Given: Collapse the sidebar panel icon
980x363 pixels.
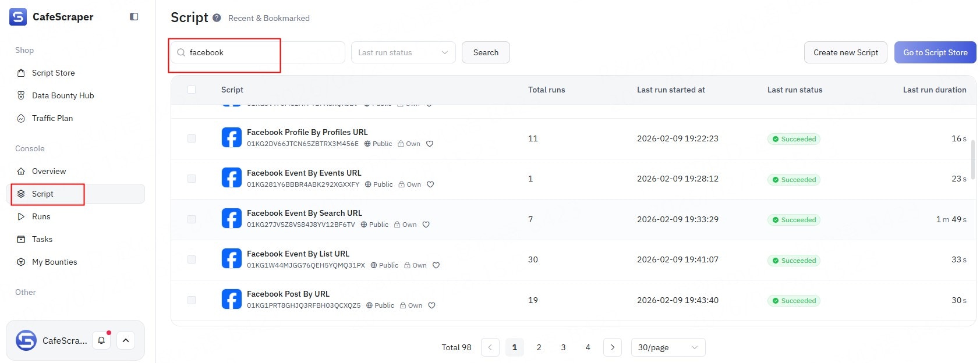Looking at the screenshot, I should pyautogui.click(x=134, y=17).
